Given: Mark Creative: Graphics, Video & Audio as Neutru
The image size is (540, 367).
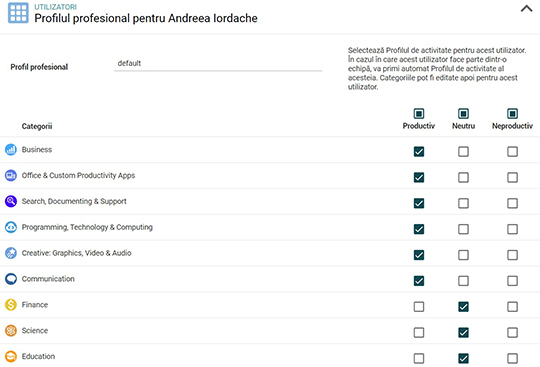Looking at the screenshot, I should click(464, 255).
